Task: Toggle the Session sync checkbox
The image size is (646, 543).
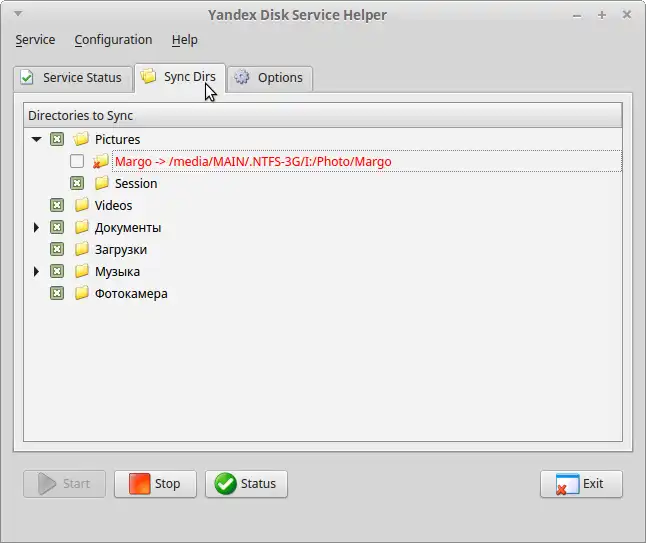Action: [x=77, y=183]
